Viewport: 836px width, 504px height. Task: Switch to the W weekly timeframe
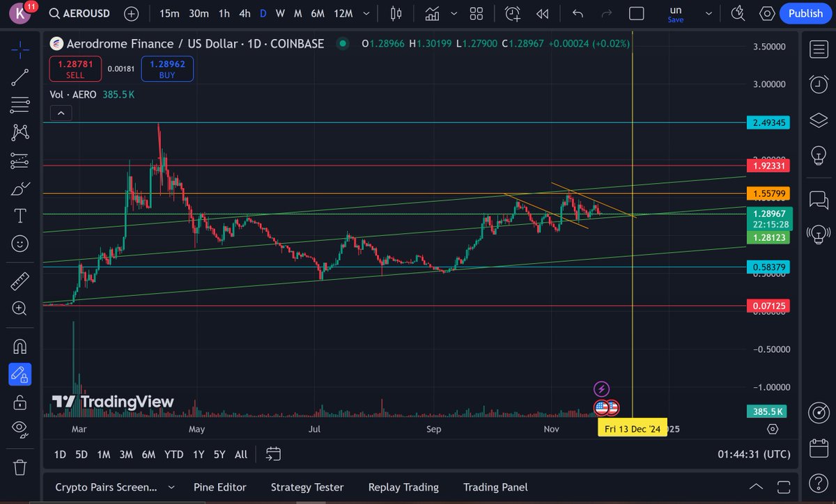coord(280,13)
